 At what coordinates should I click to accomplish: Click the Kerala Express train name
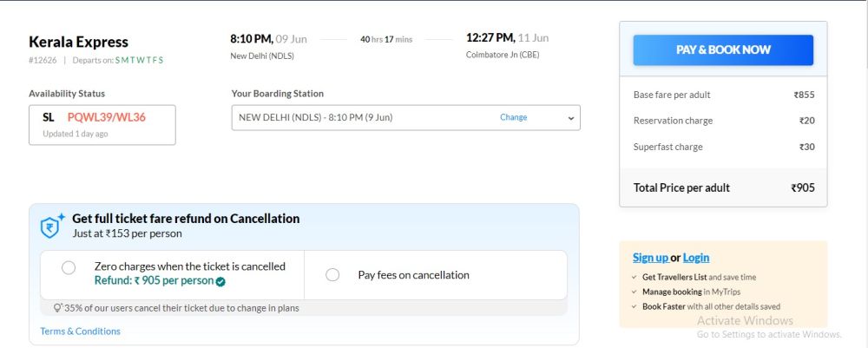(78, 42)
